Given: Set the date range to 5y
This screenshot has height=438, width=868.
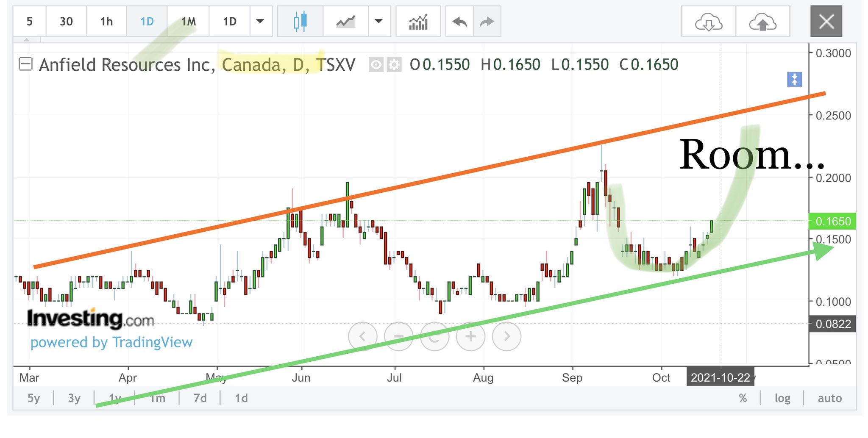Looking at the screenshot, I should [33, 398].
